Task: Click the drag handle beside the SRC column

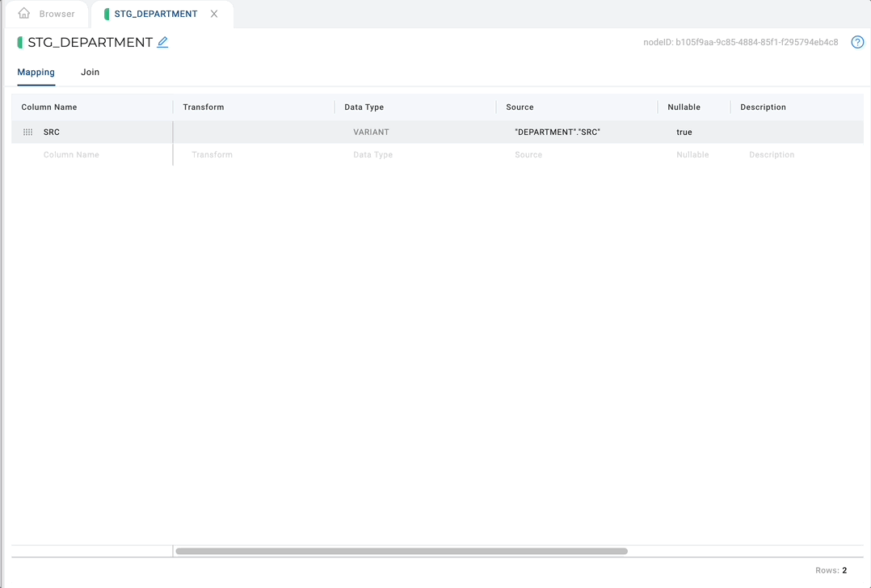Action: click(27, 131)
